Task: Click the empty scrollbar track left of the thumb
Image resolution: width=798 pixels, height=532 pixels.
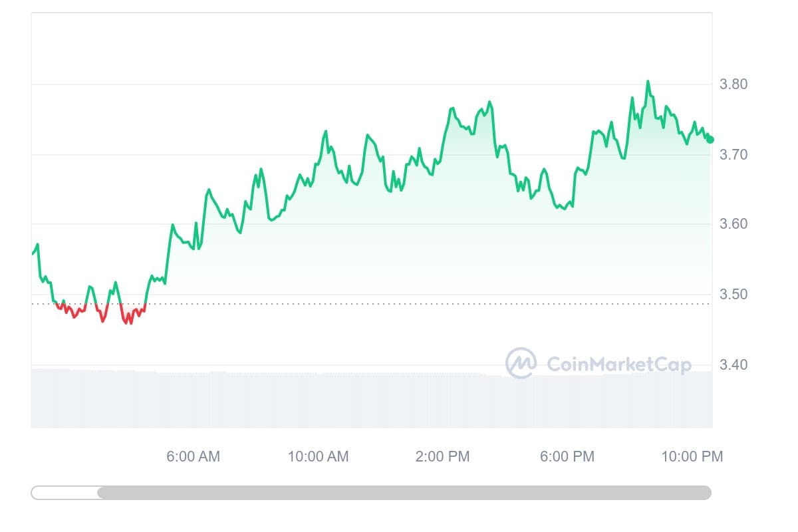Action: pos(64,493)
